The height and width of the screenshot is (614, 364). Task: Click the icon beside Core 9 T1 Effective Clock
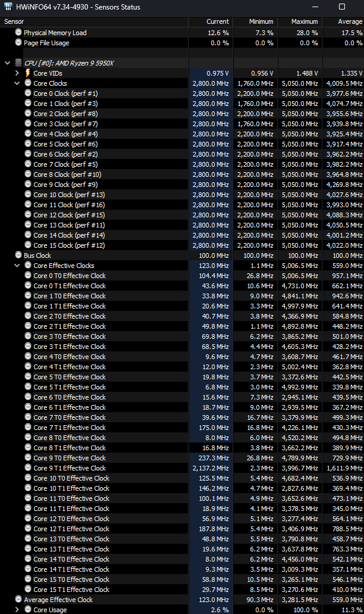click(x=28, y=467)
